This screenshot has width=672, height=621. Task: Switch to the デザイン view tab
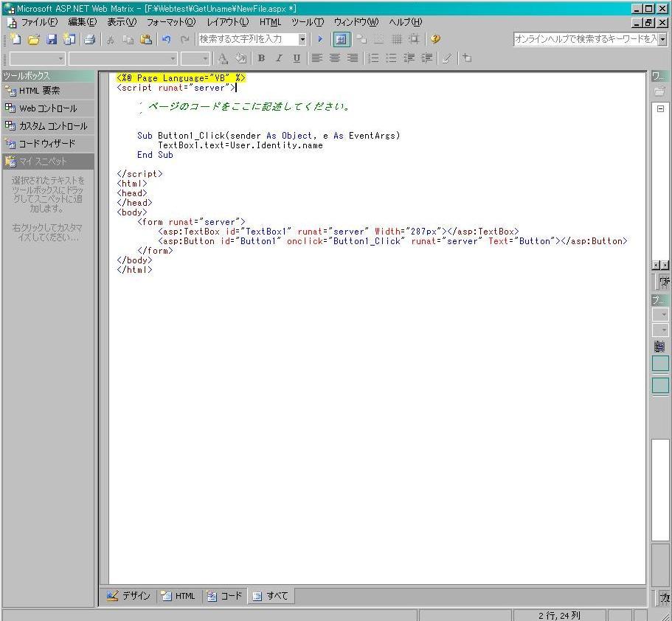coord(128,596)
